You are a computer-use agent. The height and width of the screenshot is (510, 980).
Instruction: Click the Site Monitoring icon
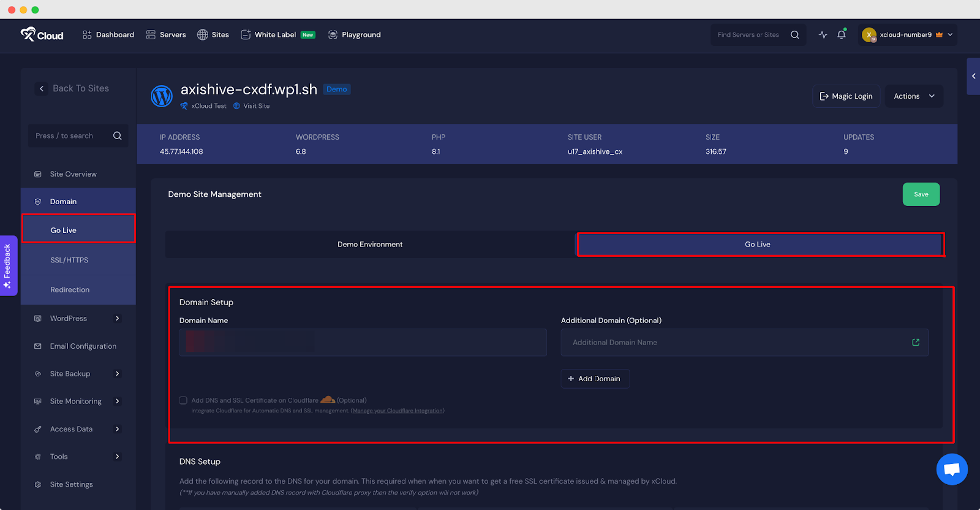[x=38, y=402]
